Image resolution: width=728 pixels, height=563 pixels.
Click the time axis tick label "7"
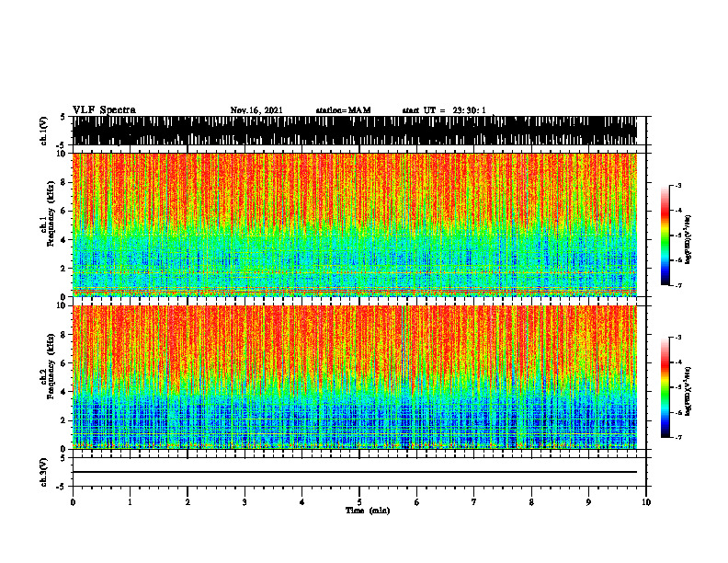474,501
